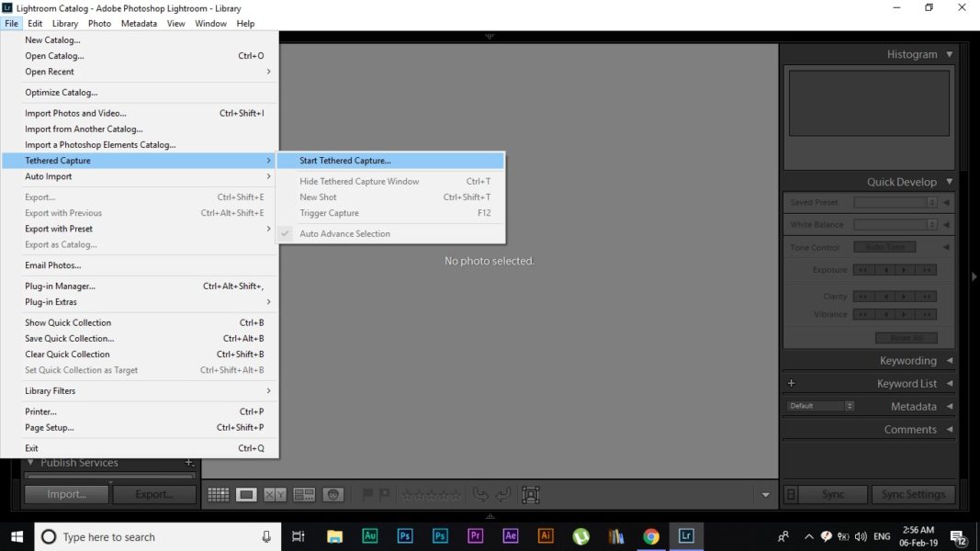980x551 pixels.
Task: Click the Export button
Action: point(153,494)
